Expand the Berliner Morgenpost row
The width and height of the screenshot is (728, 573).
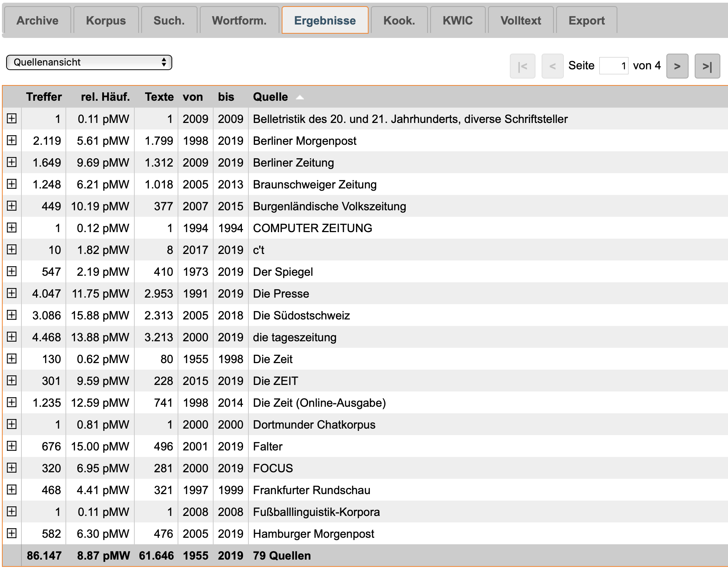[x=12, y=141]
